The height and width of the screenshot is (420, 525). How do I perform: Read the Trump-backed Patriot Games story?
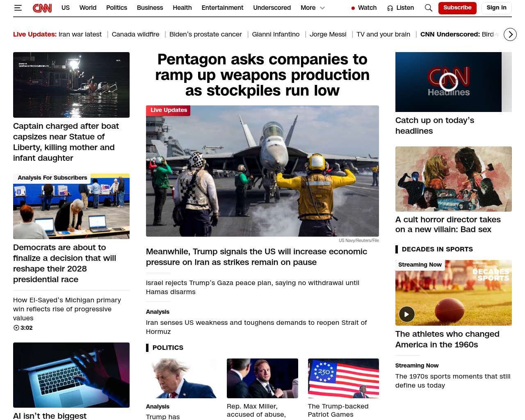click(x=338, y=411)
